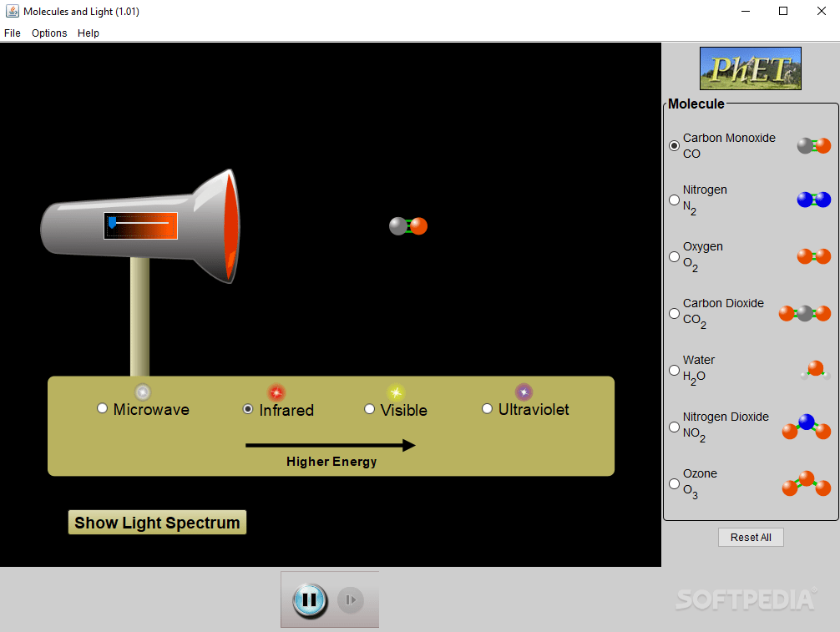Click the purple ultraviolet photon icon
This screenshot has height=632, width=840.
524,391
